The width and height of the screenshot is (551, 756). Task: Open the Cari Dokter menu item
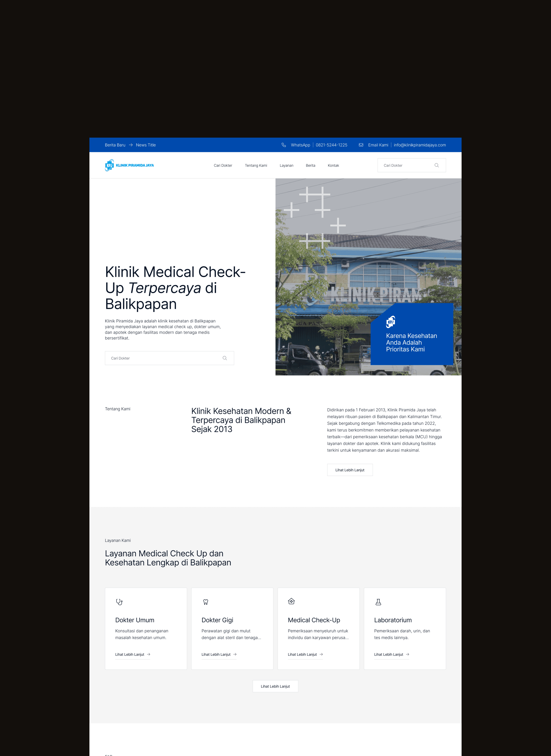(x=223, y=165)
